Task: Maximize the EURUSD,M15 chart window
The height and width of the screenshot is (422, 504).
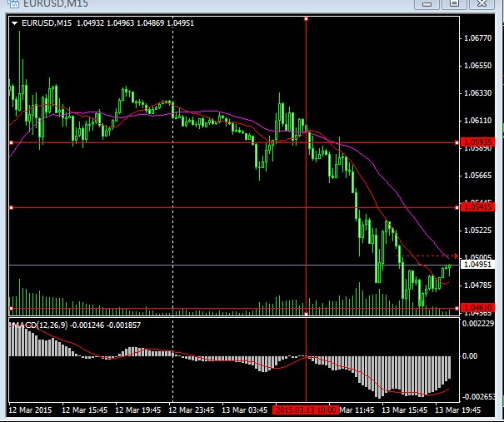Action: (x=454, y=3)
